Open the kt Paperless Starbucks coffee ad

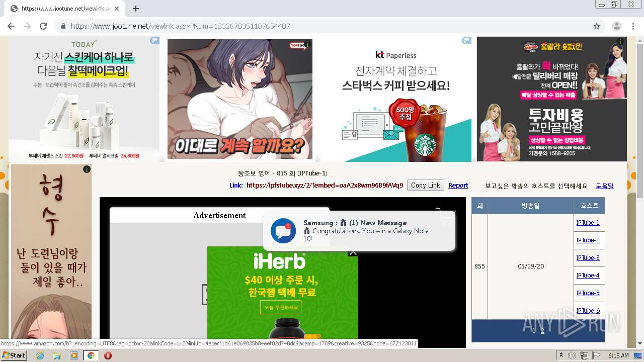[x=396, y=99]
